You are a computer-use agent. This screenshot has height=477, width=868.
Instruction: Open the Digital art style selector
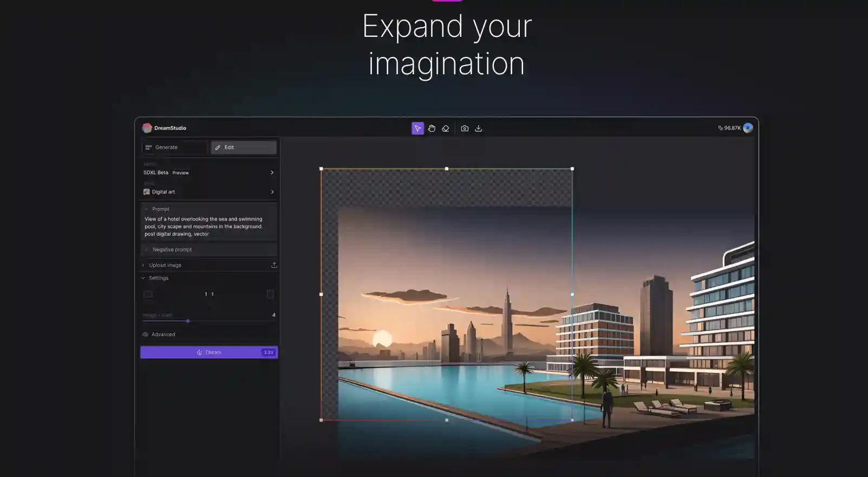tap(208, 192)
